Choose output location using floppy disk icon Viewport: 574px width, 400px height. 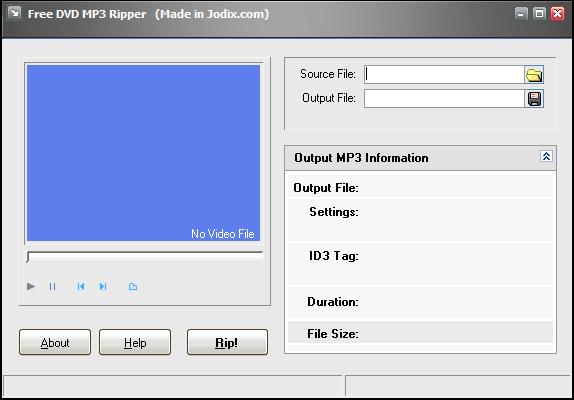coord(534,99)
